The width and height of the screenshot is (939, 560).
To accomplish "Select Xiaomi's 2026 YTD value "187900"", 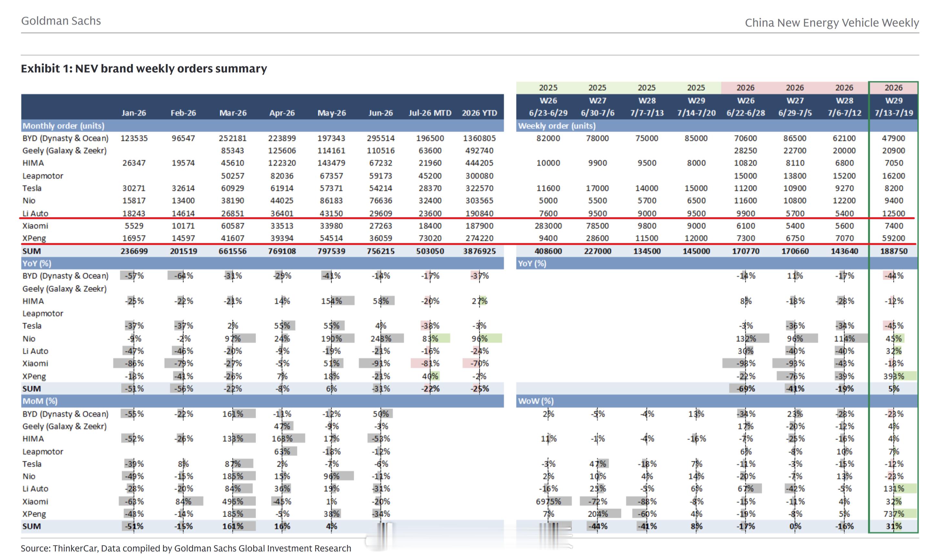I will pyautogui.click(x=479, y=226).
